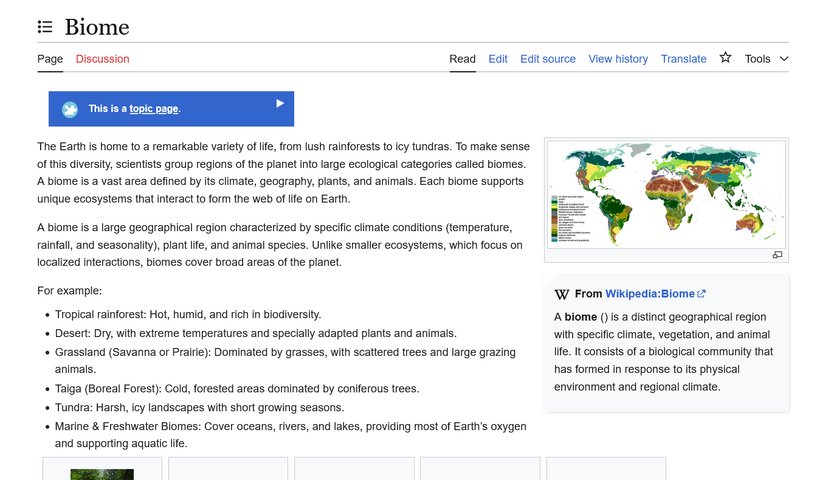
Task: Select the Read tab
Action: click(x=463, y=59)
